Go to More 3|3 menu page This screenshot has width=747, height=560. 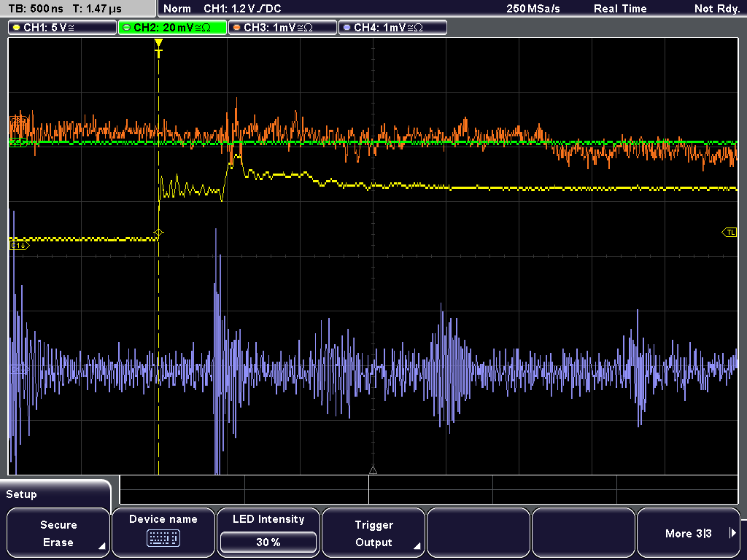point(689,533)
